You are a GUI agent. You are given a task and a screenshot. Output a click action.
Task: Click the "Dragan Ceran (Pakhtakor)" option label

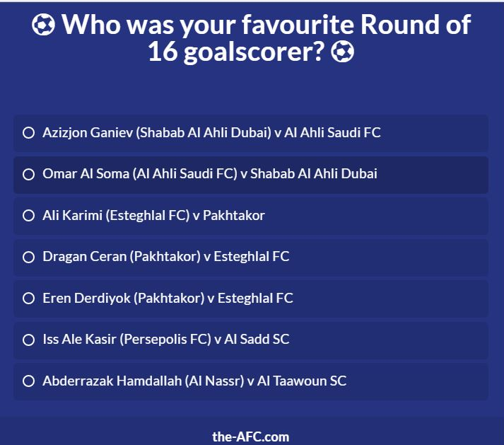tap(122, 257)
